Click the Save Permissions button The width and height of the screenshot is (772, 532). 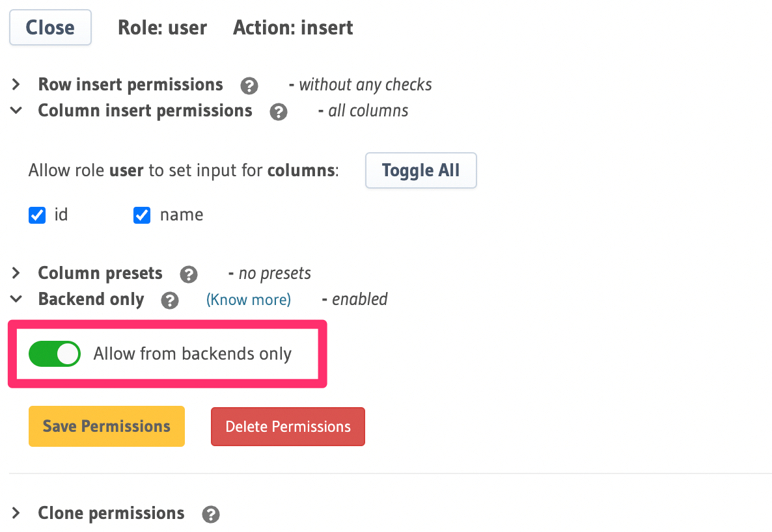(x=106, y=426)
